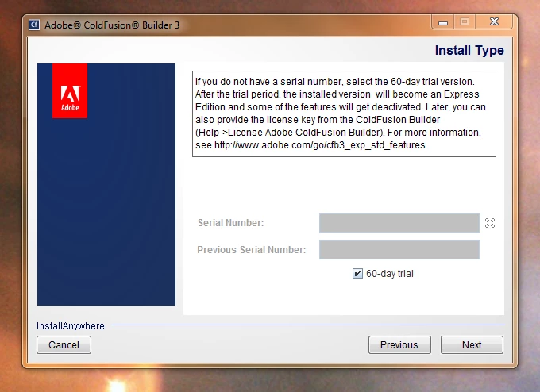Minimize the installer window
The height and width of the screenshot is (392, 540).
tap(443, 22)
